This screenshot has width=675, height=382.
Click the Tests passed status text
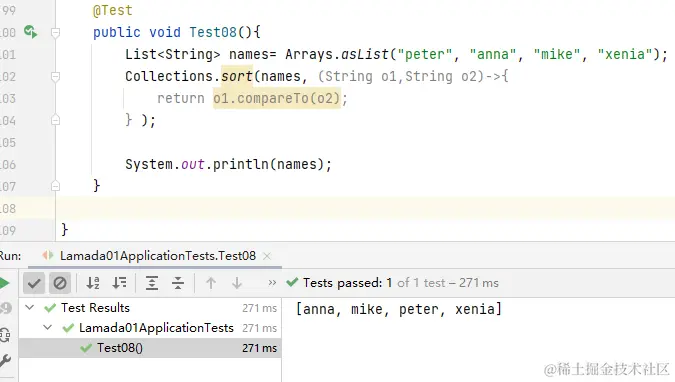(401, 283)
